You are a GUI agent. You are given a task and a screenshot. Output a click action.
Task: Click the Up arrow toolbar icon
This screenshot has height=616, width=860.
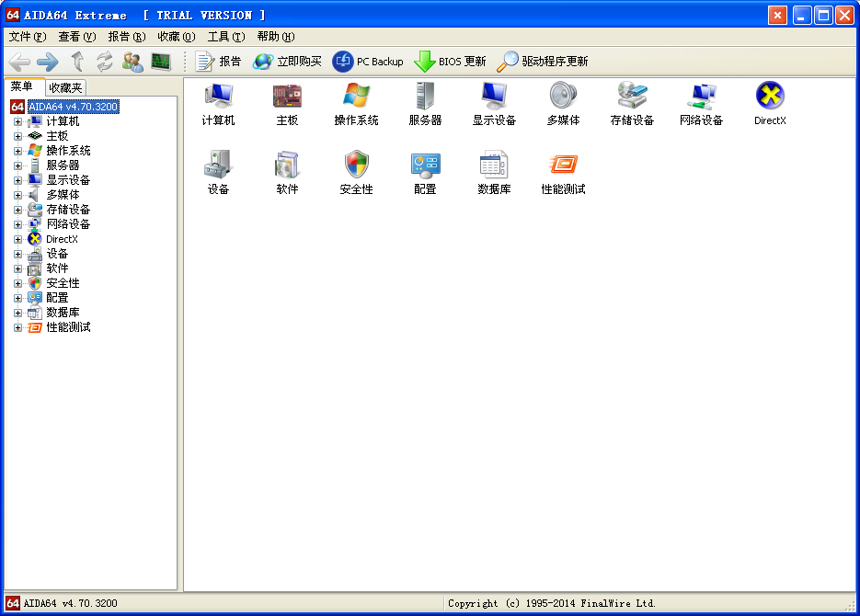pos(77,62)
